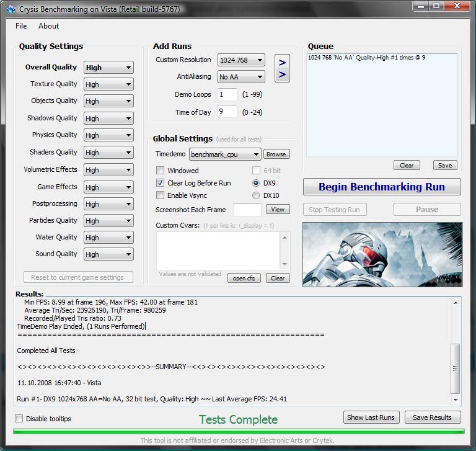This screenshot has height=451, width=476.
Task: Uncheck Clear Log Before Run
Action: 160,182
